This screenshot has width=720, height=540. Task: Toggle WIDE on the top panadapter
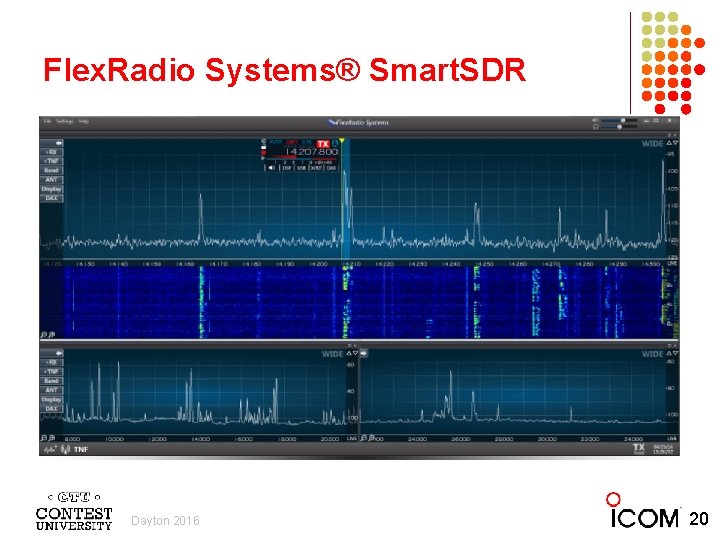652,143
